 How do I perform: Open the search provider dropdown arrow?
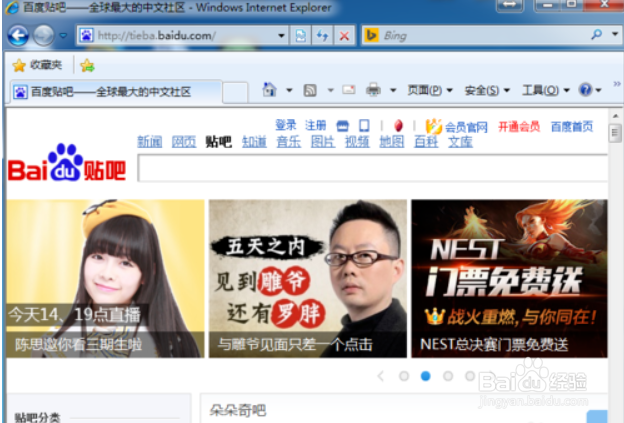[x=615, y=35]
